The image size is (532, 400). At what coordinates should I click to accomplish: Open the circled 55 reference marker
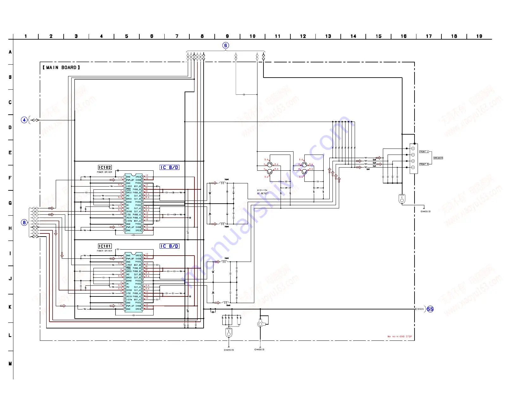[430, 309]
